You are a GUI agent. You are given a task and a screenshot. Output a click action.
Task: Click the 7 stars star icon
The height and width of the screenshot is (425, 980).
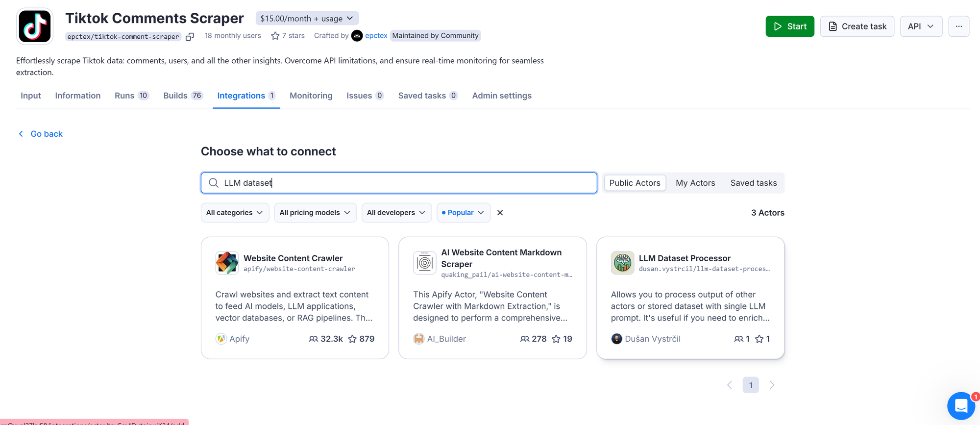[275, 36]
